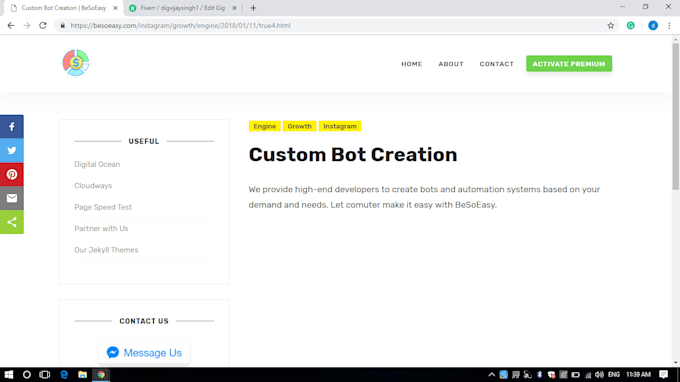Click the BeSoEasy site logo
The height and width of the screenshot is (382, 680).
[76, 63]
